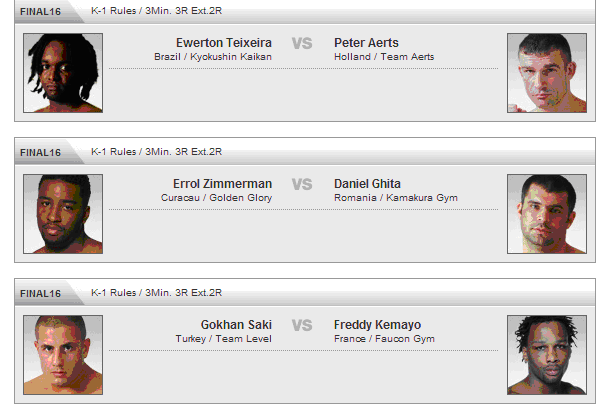This screenshot has height=413, width=611.
Task: Click the Freddy Kemayo name link
Action: (377, 325)
